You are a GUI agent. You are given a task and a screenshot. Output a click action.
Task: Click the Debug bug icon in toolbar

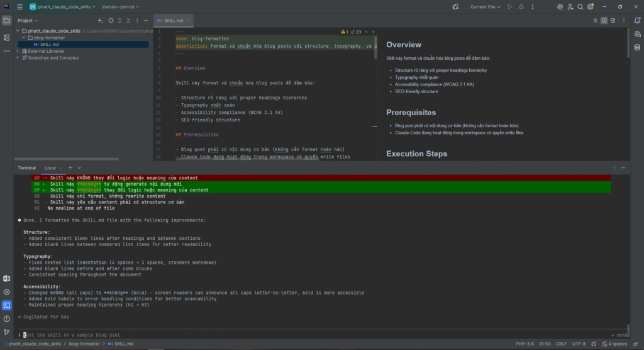pos(520,7)
